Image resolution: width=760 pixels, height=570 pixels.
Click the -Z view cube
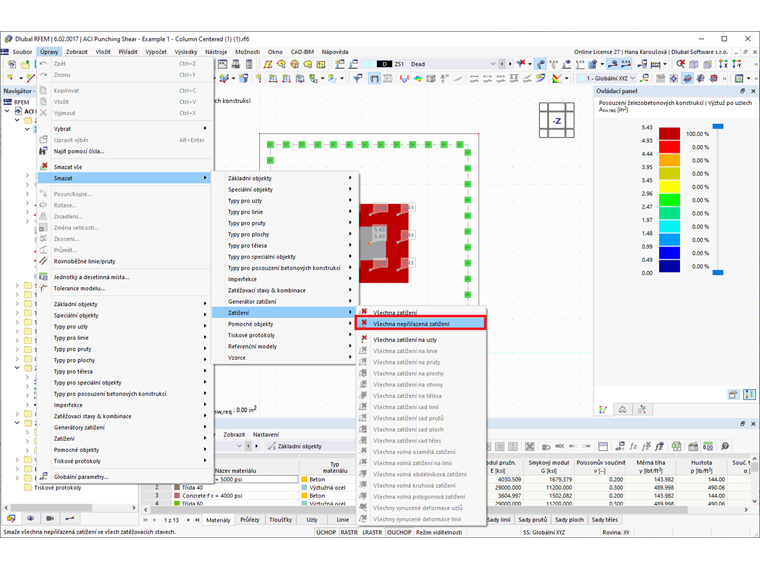point(556,120)
